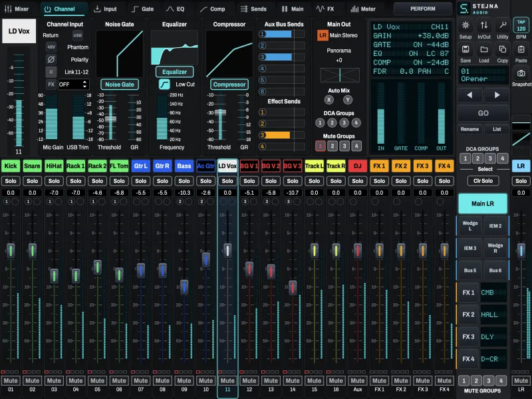Open FX 1 CMB effect selector
This screenshot has width=532, height=399.
point(493,293)
